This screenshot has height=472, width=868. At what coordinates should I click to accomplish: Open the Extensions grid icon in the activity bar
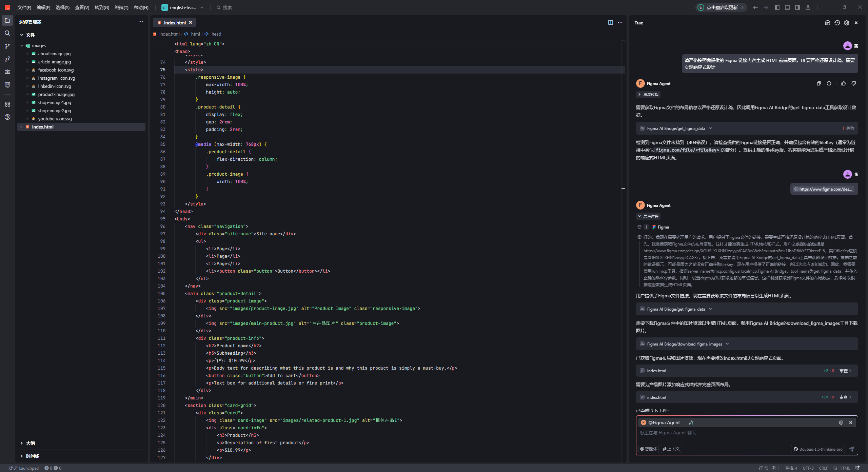click(x=7, y=104)
